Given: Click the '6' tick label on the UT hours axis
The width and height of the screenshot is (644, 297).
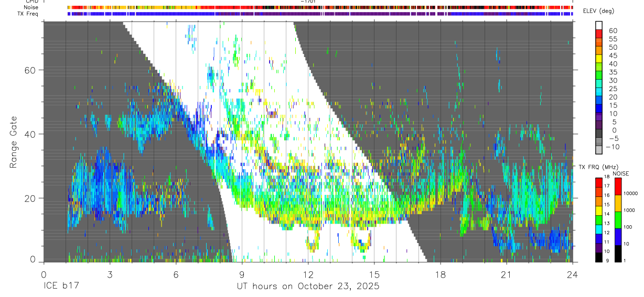Looking at the screenshot, I should (176, 274).
